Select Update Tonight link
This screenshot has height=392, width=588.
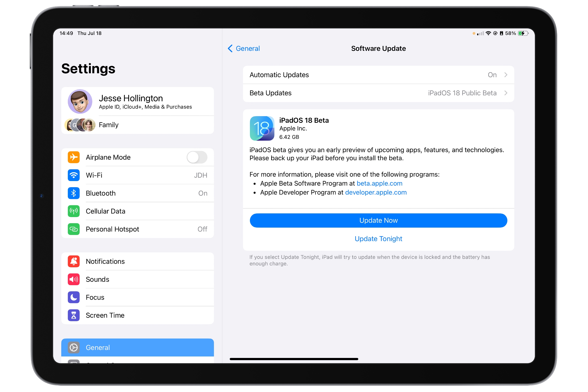tap(378, 238)
